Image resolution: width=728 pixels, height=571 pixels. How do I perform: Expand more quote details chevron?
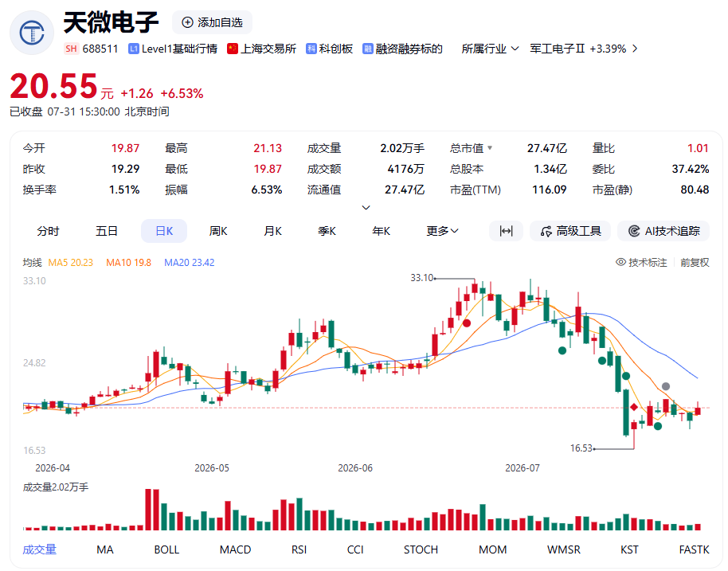tap(366, 208)
